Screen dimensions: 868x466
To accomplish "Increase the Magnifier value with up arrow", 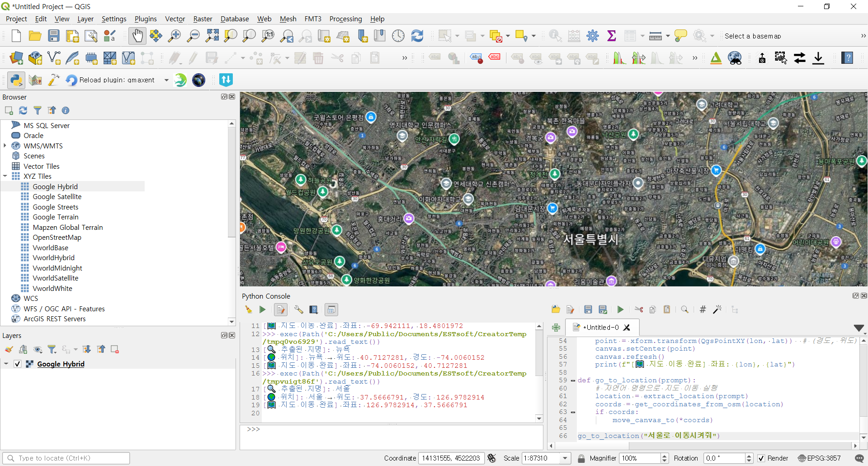I will (665, 456).
